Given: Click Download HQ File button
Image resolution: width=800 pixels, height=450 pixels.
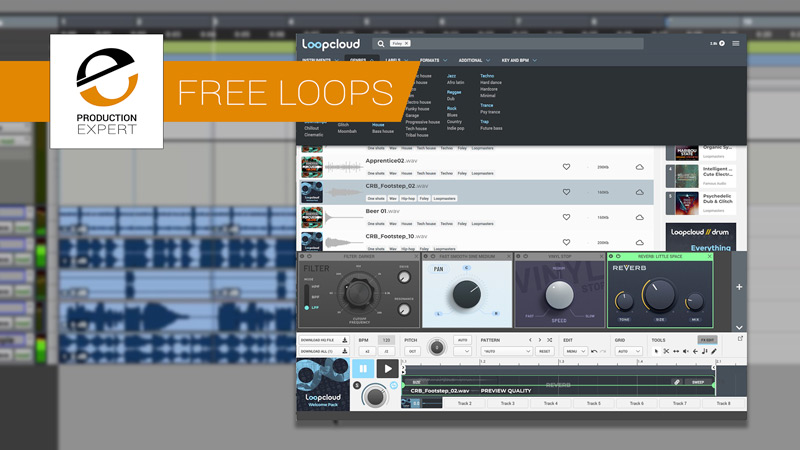Looking at the screenshot, I should pyautogui.click(x=323, y=340).
